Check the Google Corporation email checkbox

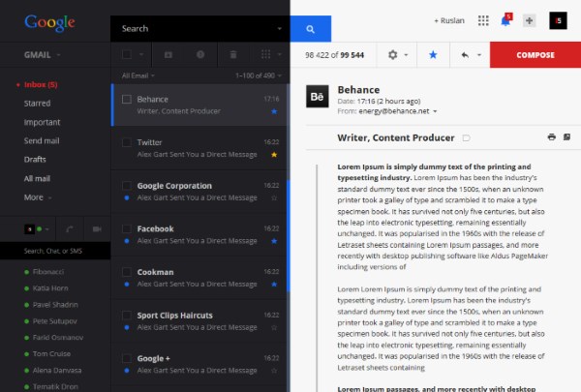127,186
